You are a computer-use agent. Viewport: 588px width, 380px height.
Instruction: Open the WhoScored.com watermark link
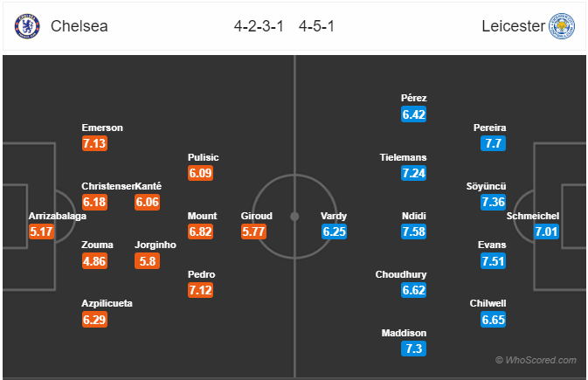click(536, 360)
